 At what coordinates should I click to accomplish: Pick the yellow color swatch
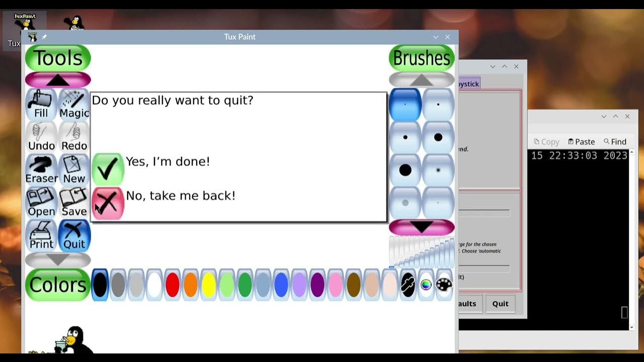(x=209, y=285)
